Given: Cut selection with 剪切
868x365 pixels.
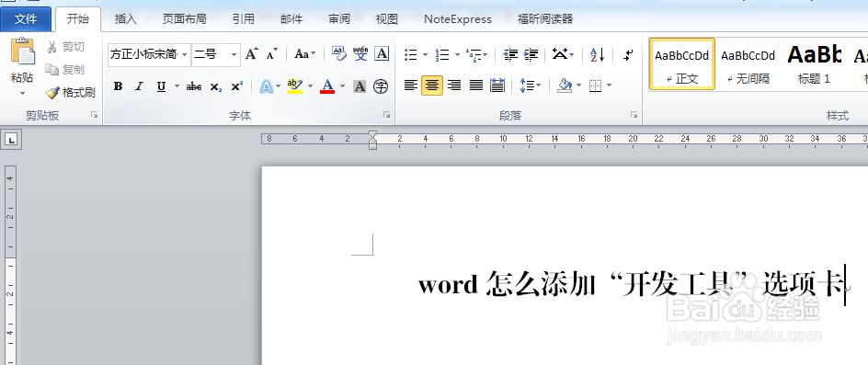Looking at the screenshot, I should (65, 47).
